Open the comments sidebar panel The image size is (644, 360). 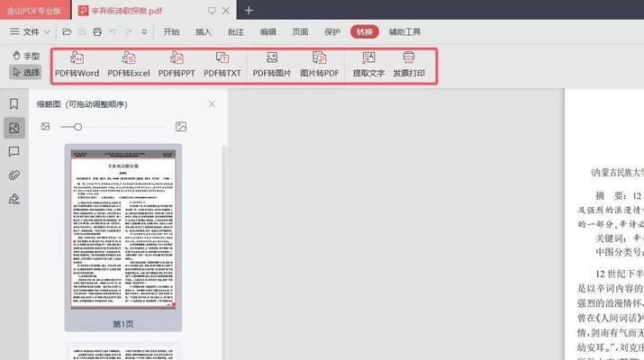coord(14,152)
